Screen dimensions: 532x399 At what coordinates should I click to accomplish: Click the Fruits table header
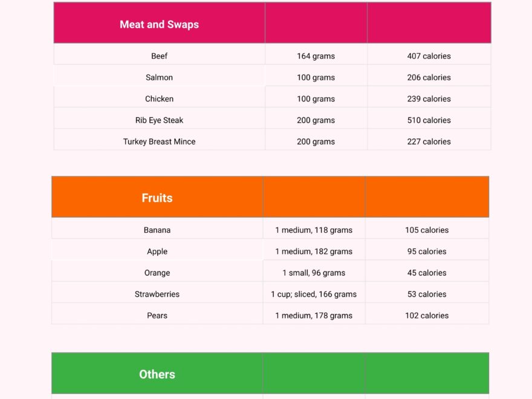157,198
